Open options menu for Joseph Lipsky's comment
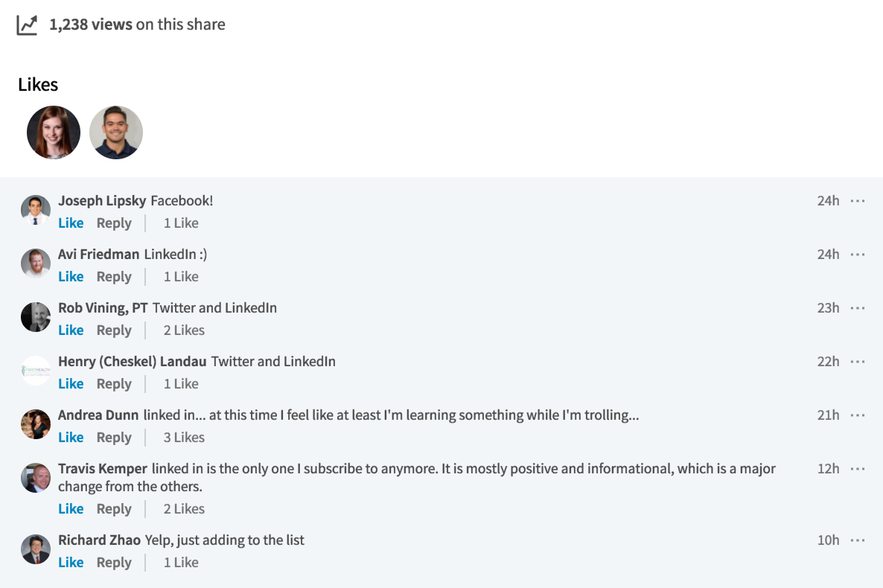Screen dimensions: 883x588 (857, 201)
